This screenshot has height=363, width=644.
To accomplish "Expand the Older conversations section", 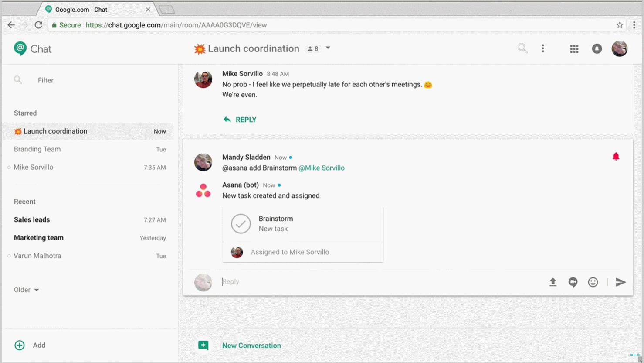I will click(x=26, y=290).
